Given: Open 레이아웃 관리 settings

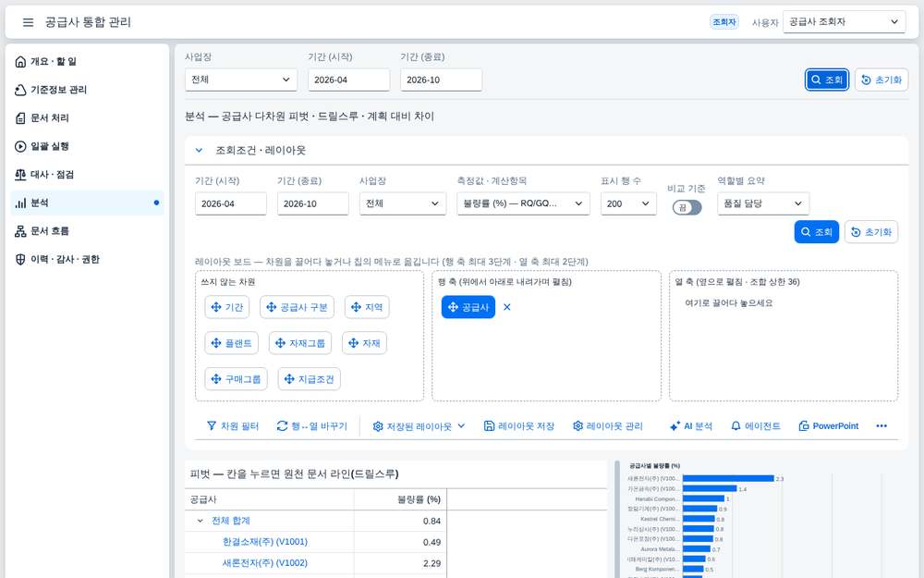Looking at the screenshot, I should (608, 425).
